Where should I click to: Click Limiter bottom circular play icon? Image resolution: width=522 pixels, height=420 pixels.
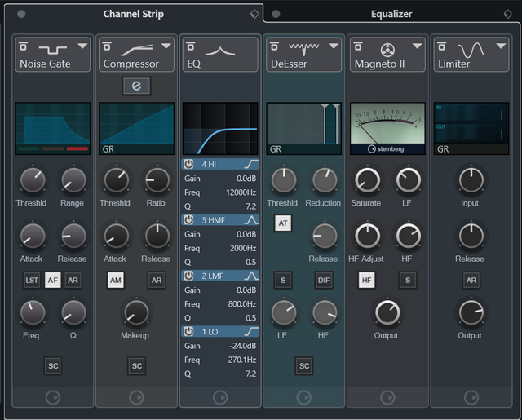471,397
